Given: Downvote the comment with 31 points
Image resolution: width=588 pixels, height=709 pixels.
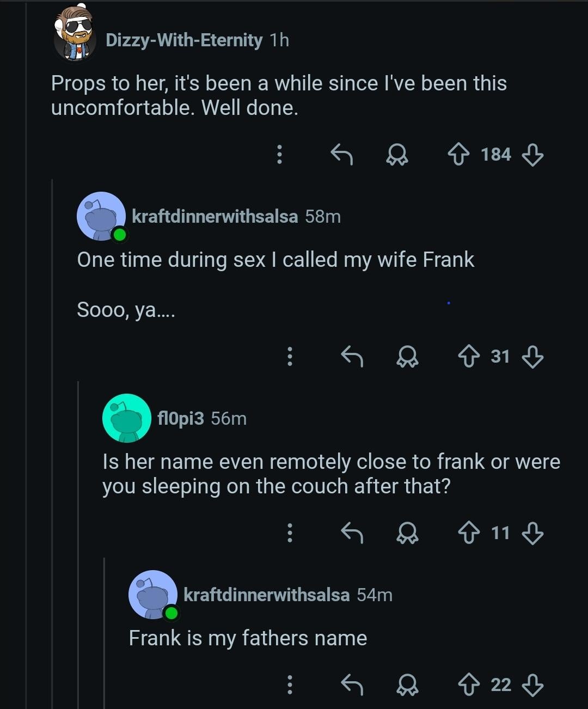Looking at the screenshot, I should click(532, 357).
